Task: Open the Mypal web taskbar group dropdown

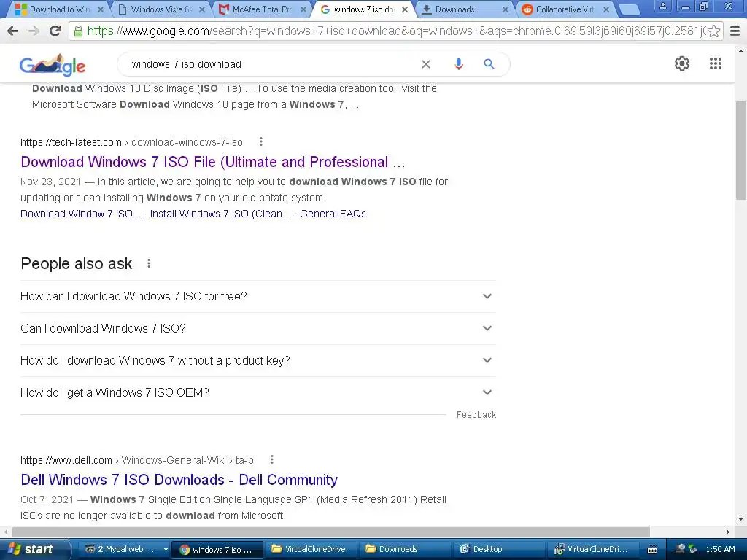Action: click(166, 549)
